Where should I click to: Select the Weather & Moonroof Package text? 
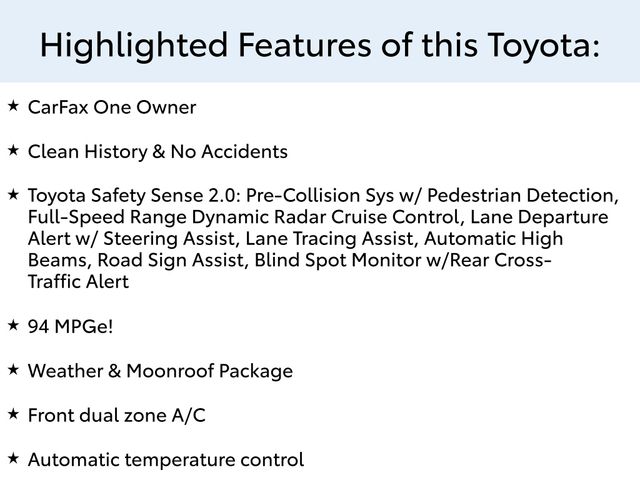[x=160, y=371]
